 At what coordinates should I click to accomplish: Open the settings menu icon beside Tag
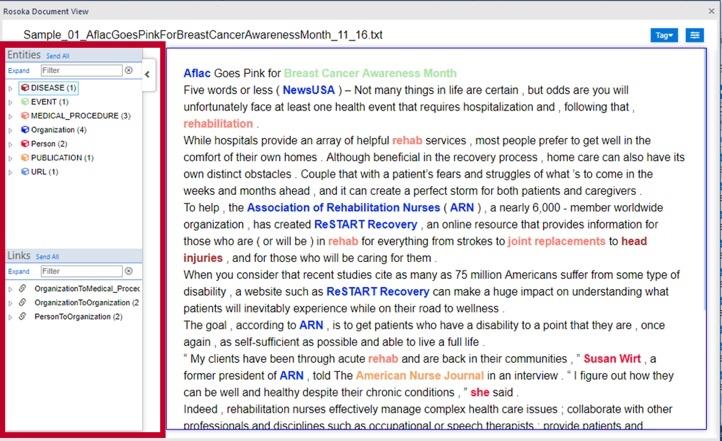tap(694, 35)
